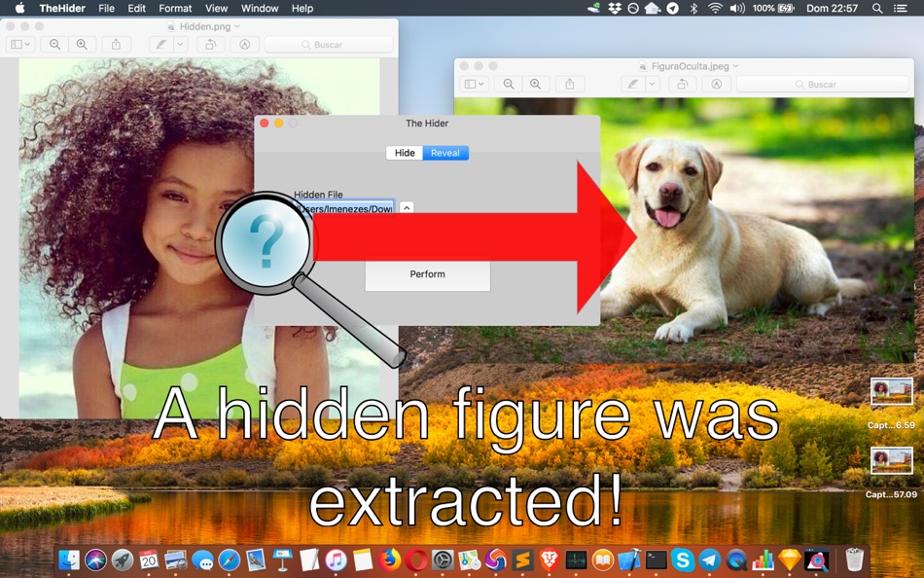Screen dimensions: 924x578
Task: Open the FiguraOculta.jpeg title dropdown chevron
Action: coord(735,66)
